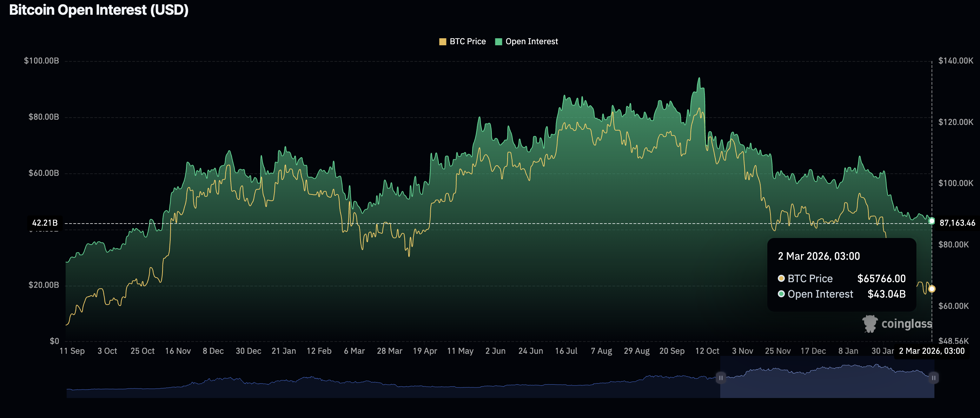Click the tooltip's Open Interest dot icon
This screenshot has height=418, width=980.
point(781,294)
